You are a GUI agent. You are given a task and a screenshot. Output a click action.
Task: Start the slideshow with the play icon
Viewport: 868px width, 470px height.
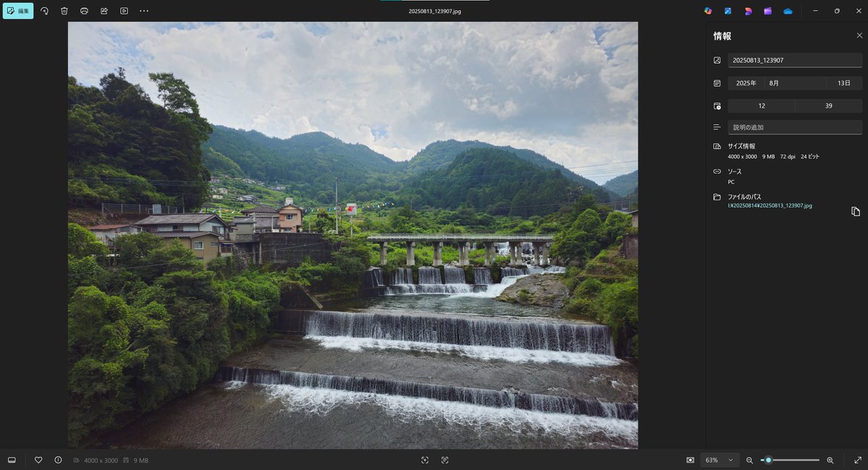[x=124, y=11]
